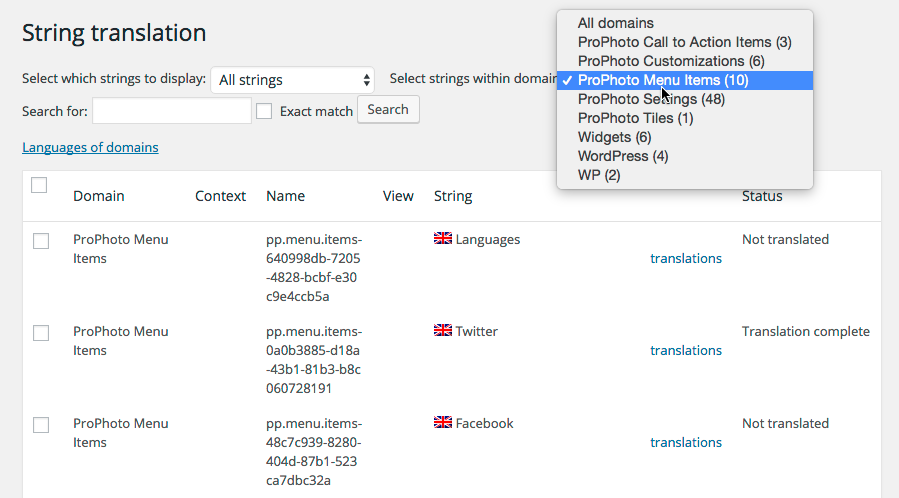Open translations link for Languages string
This screenshot has height=498, width=899.
tap(686, 258)
